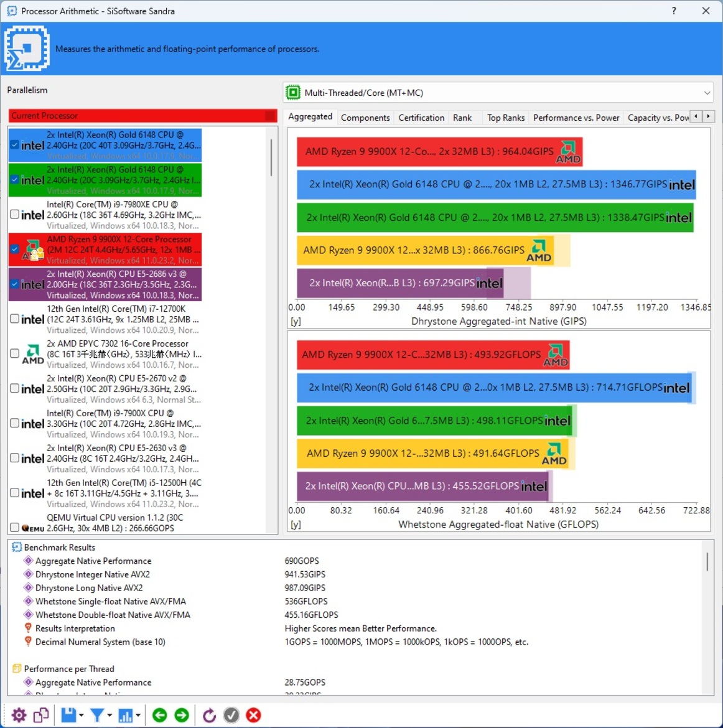Open the Performance vs. Power tab
This screenshot has width=723, height=728.
click(576, 118)
